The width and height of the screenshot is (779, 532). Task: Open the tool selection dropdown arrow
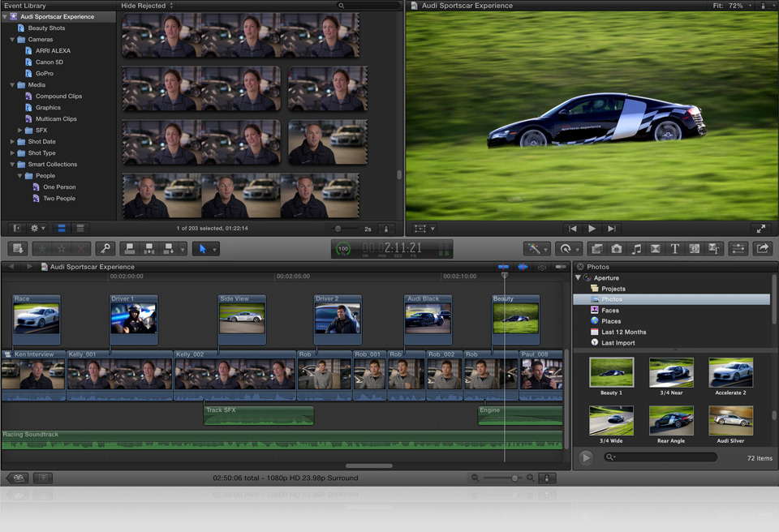coord(214,249)
